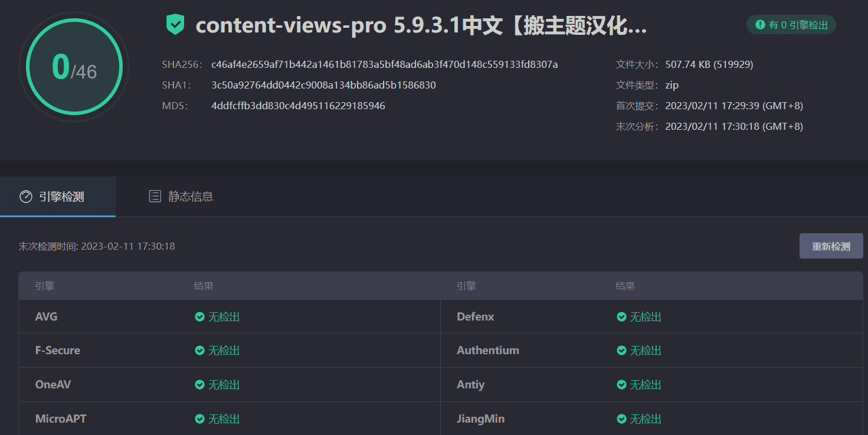Click the exclamation icon in the detection badge
The width and height of the screenshot is (868, 435).
(760, 25)
